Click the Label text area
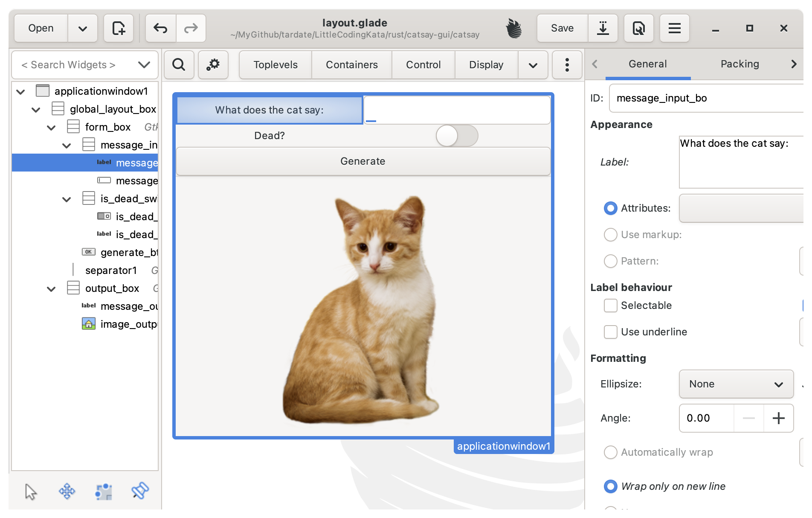Viewport: 812px width, 518px height. click(x=741, y=162)
